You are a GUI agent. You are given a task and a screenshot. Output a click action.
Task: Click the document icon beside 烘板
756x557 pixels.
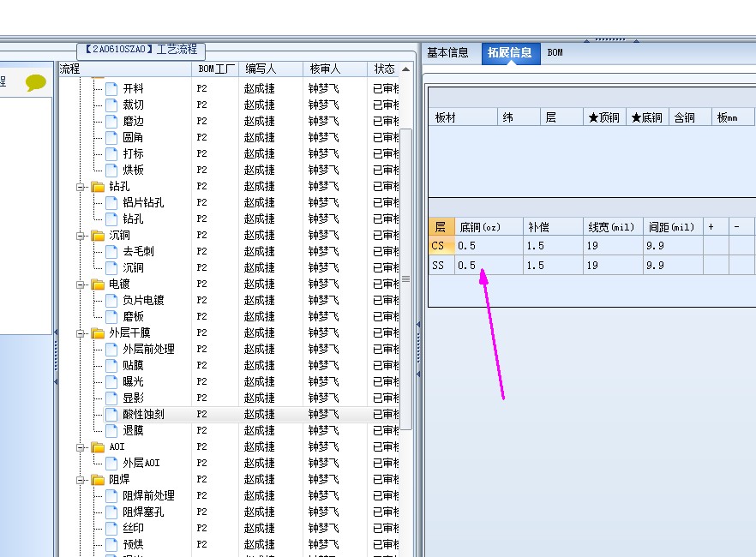point(111,170)
